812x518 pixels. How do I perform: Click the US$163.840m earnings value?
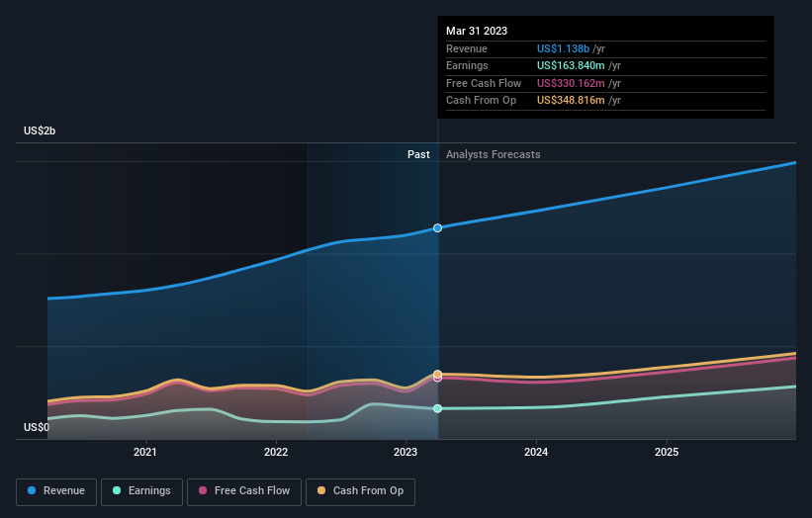click(571, 65)
